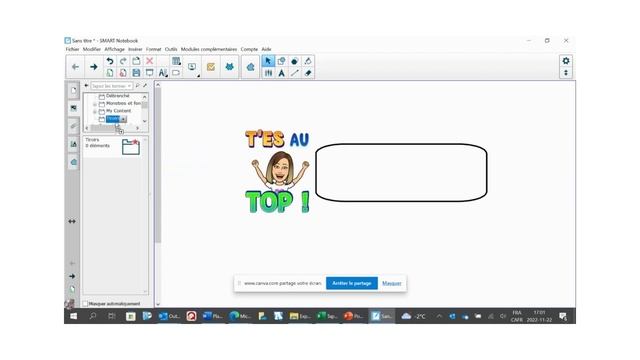This screenshot has height=360, width=640.
Task: Click the sidebar move arrows button
Action: coord(72,221)
